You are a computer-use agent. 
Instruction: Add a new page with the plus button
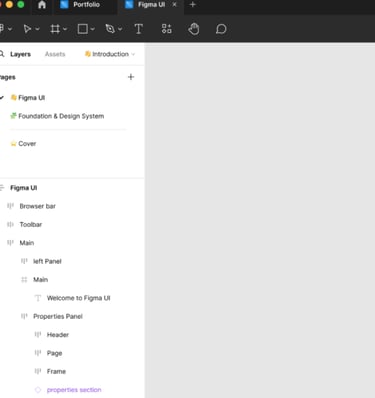[131, 77]
